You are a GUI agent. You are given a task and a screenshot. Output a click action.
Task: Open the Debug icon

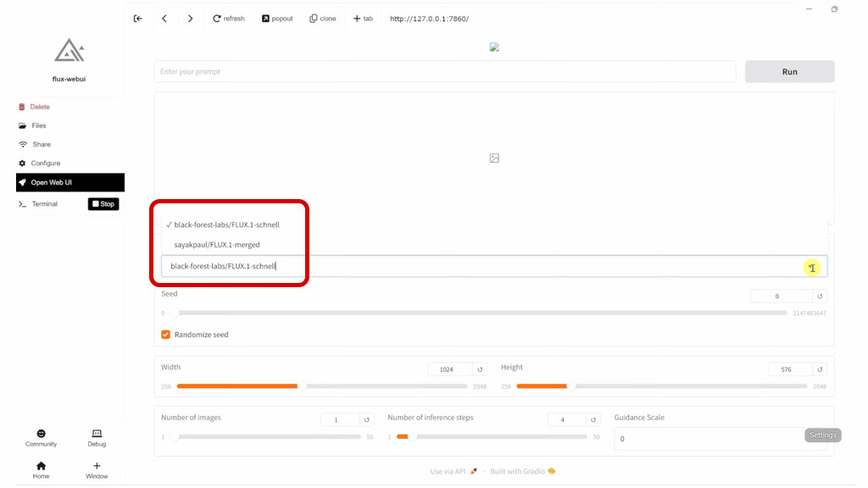click(97, 438)
